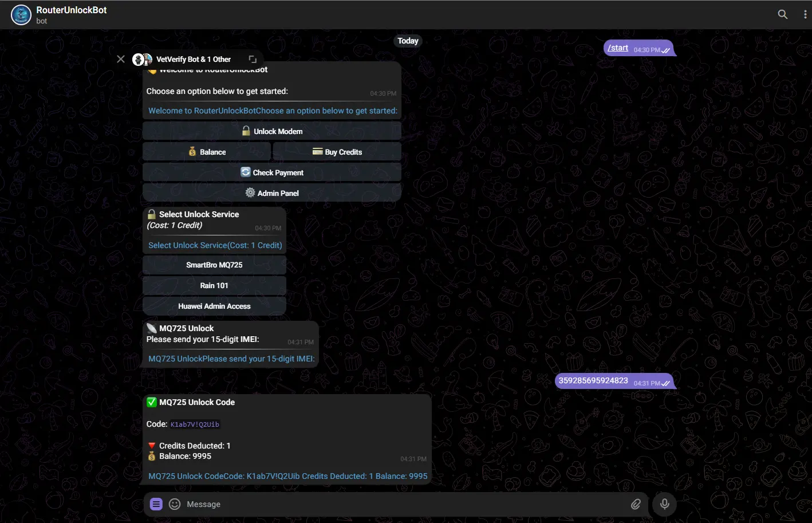This screenshot has width=812, height=523.
Task: Check credits with the Balance button
Action: point(207,152)
